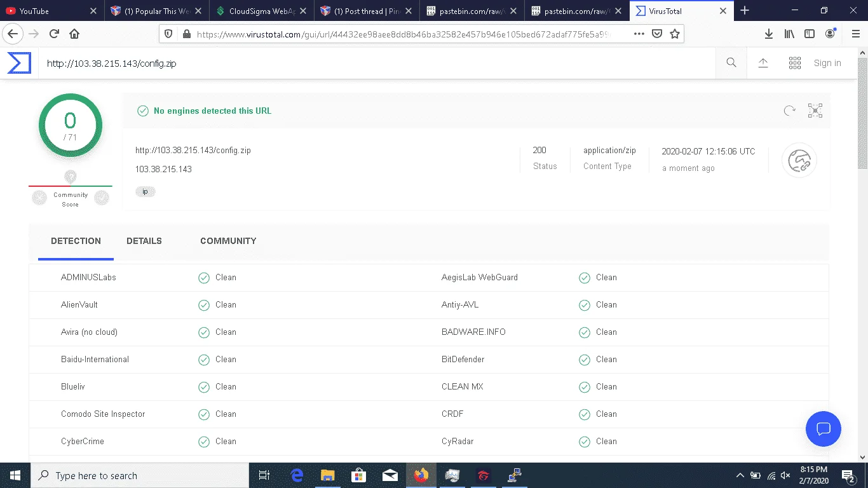This screenshot has height=488, width=868.
Task: Click into the VirusTotal URL search field
Action: point(377,63)
